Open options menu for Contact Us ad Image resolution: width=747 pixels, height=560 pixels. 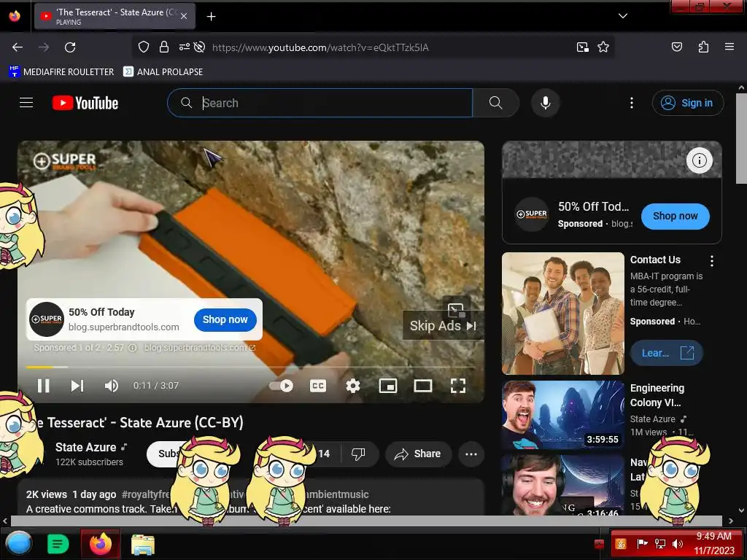[x=712, y=260]
